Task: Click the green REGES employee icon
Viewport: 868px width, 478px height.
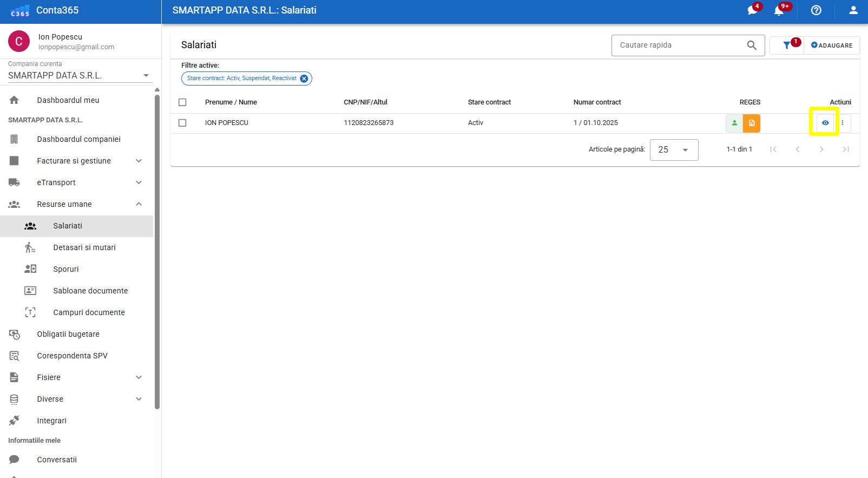Action: [734, 123]
